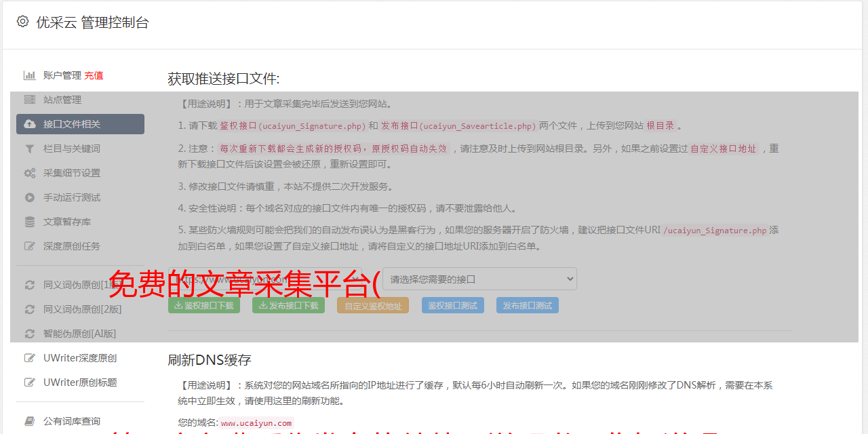Click the edit icon for UWriter原创标题
868x434 pixels.
coord(30,382)
